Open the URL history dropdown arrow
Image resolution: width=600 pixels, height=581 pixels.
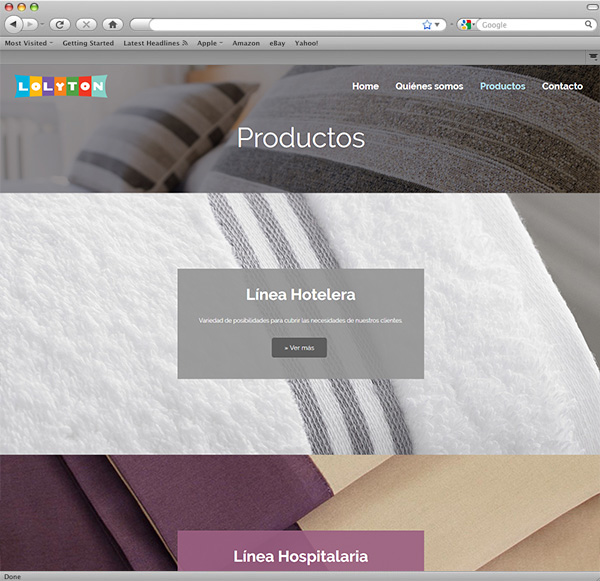pyautogui.click(x=438, y=24)
